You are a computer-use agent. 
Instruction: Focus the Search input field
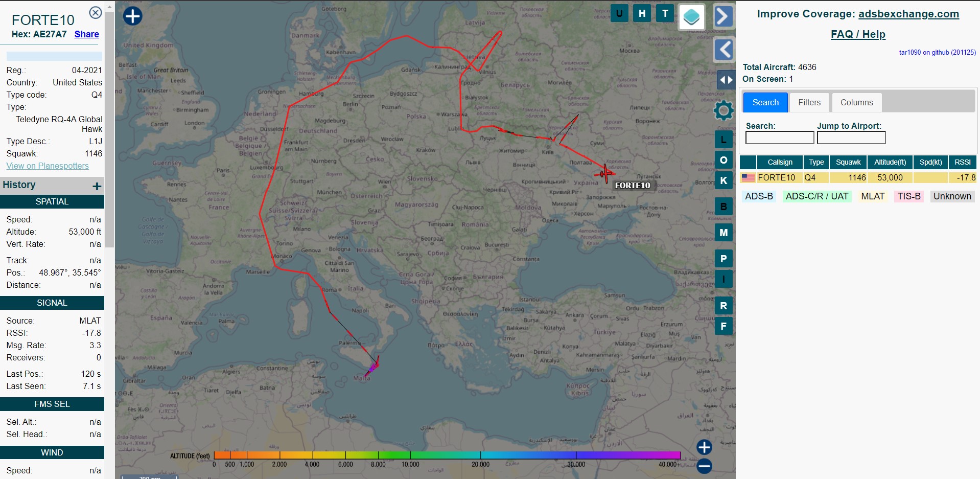[x=780, y=138]
